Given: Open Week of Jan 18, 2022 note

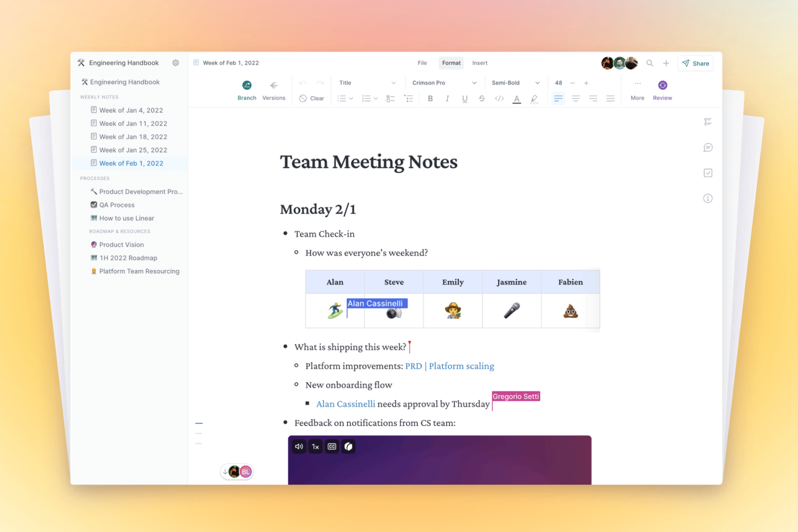Looking at the screenshot, I should [133, 137].
